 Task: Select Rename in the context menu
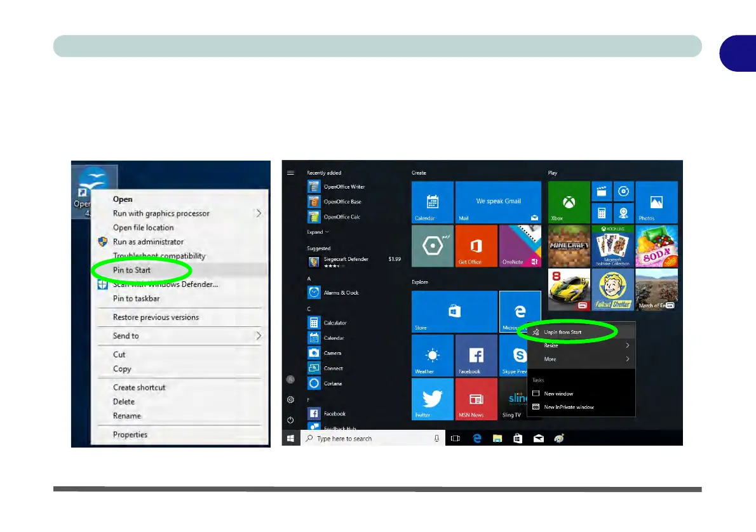click(x=127, y=415)
